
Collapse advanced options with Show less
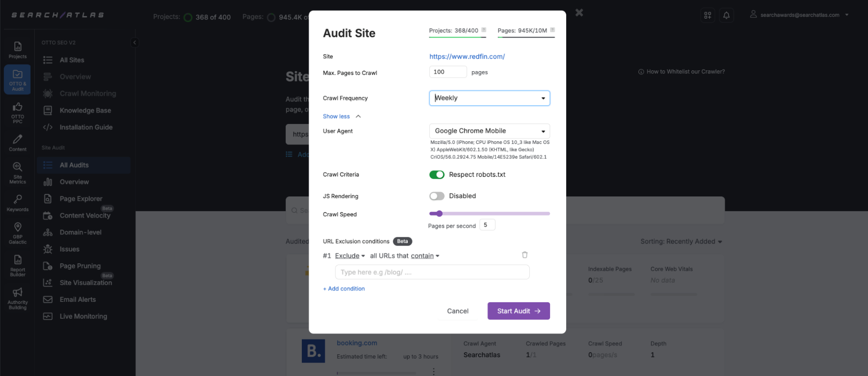(342, 116)
